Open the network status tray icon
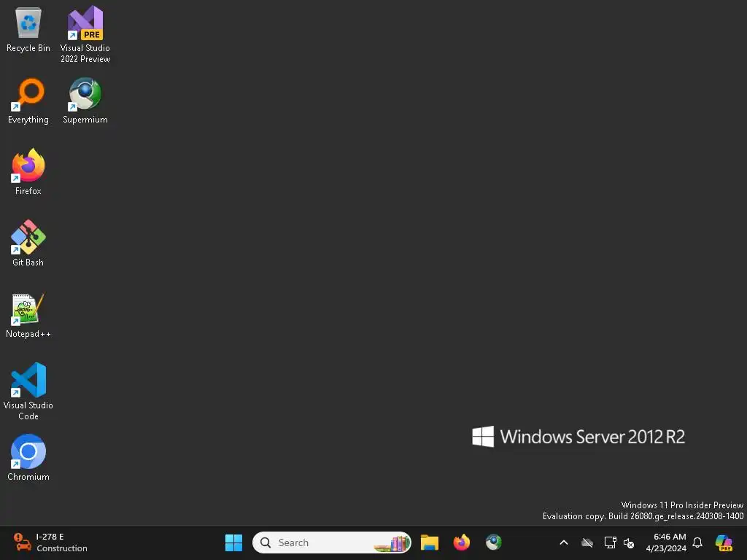 tap(610, 542)
